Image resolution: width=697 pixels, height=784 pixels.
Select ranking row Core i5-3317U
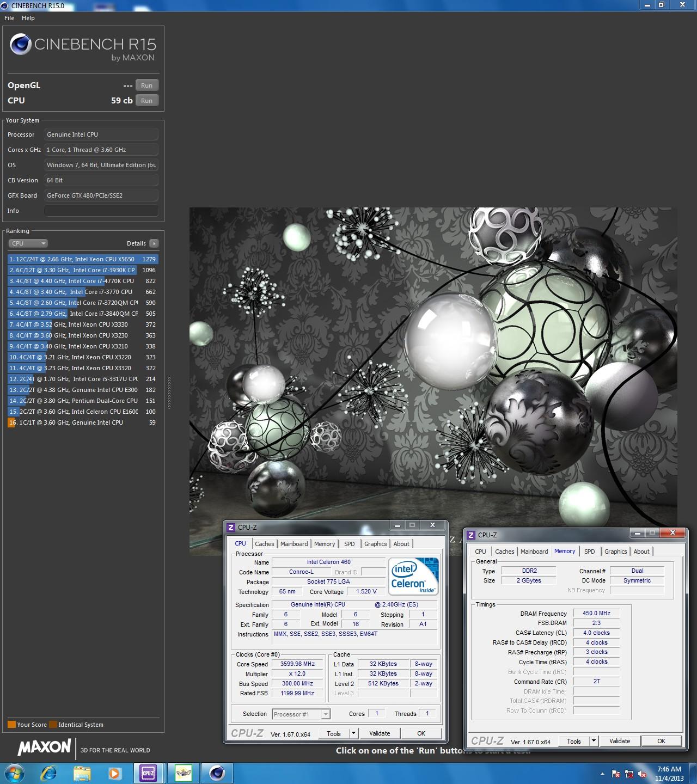(83, 379)
